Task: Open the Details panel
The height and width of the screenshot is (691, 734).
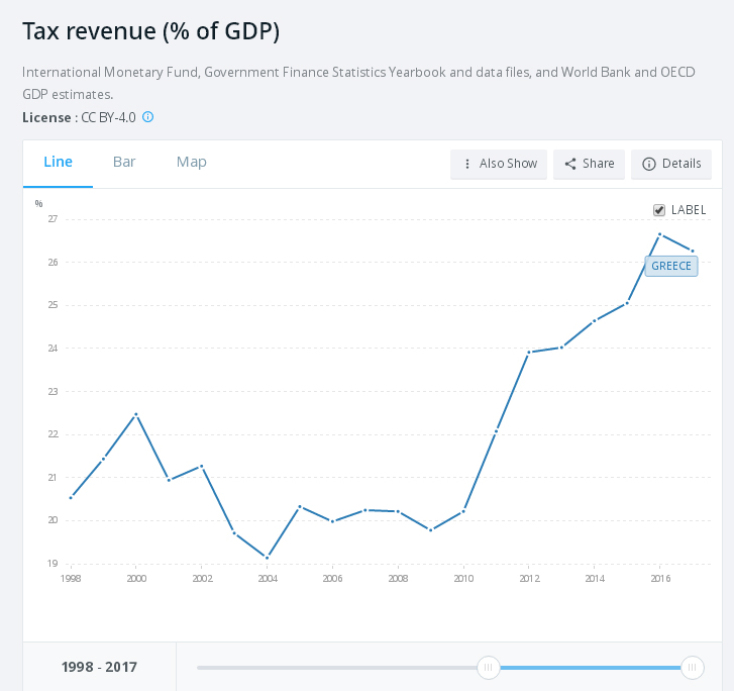Action: pyautogui.click(x=671, y=164)
